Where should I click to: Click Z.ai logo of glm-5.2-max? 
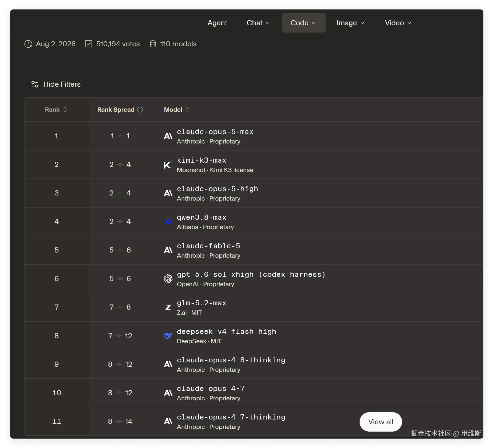(168, 307)
